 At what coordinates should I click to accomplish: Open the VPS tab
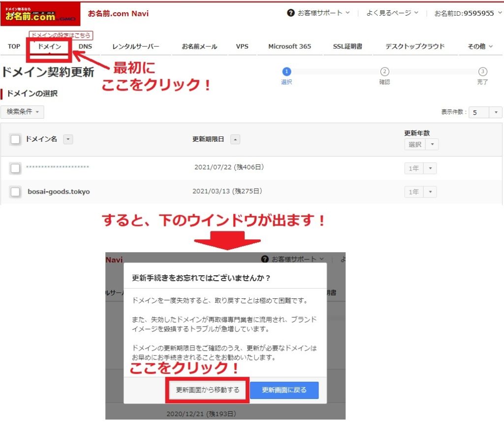(x=242, y=46)
